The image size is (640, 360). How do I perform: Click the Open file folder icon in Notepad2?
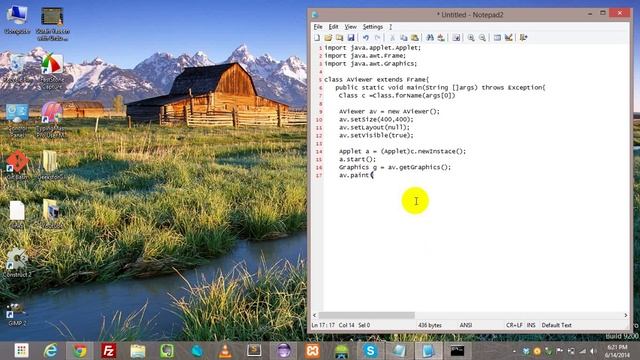328,38
